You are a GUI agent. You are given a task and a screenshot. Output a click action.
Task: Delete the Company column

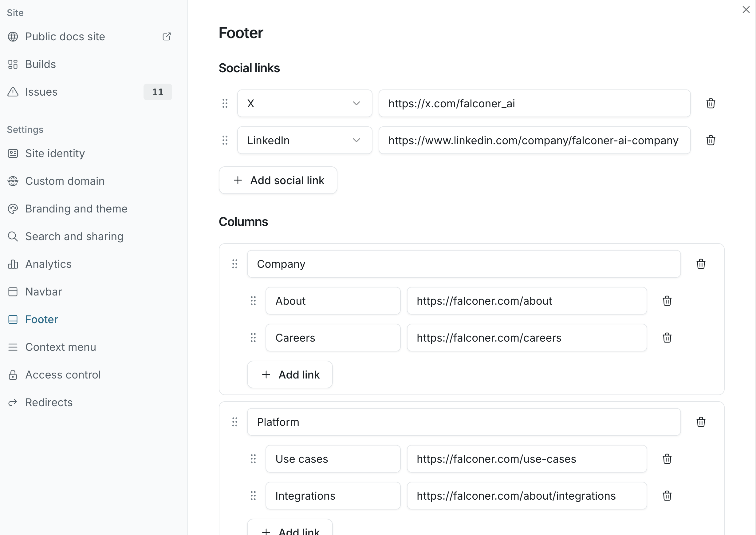pyautogui.click(x=701, y=264)
